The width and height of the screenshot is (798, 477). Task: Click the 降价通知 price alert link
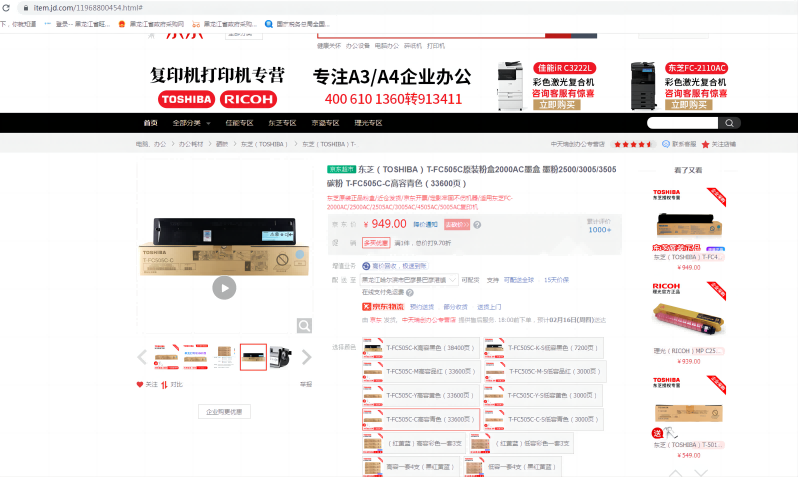(425, 225)
